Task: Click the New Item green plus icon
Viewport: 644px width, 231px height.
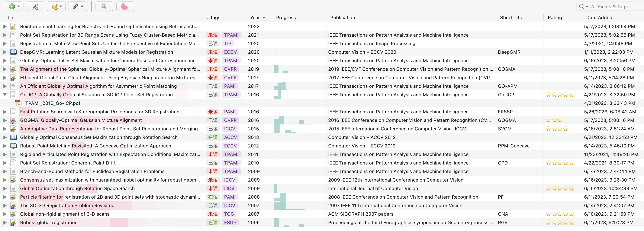Action: click(x=12, y=6)
